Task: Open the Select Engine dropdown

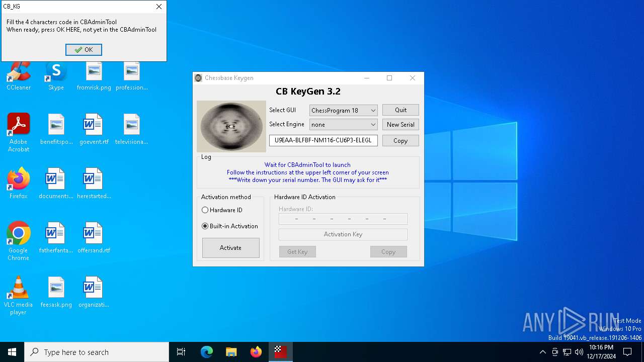Action: pyautogui.click(x=344, y=124)
